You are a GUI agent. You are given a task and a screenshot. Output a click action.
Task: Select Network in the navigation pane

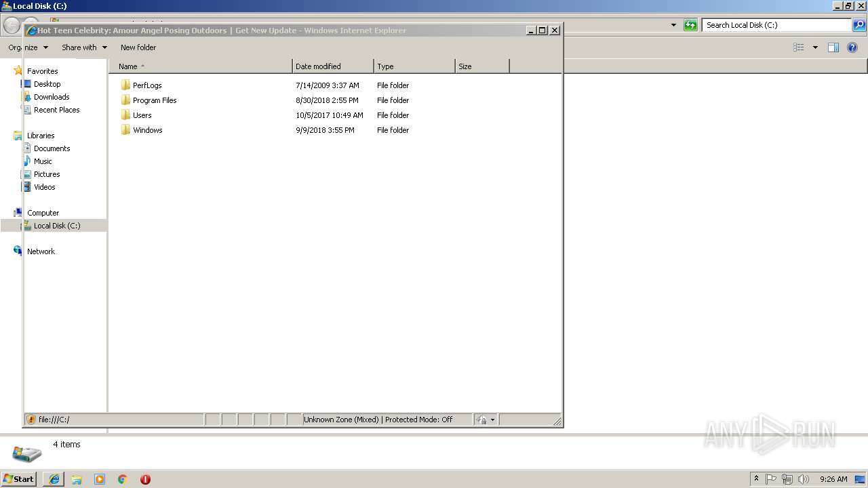41,251
